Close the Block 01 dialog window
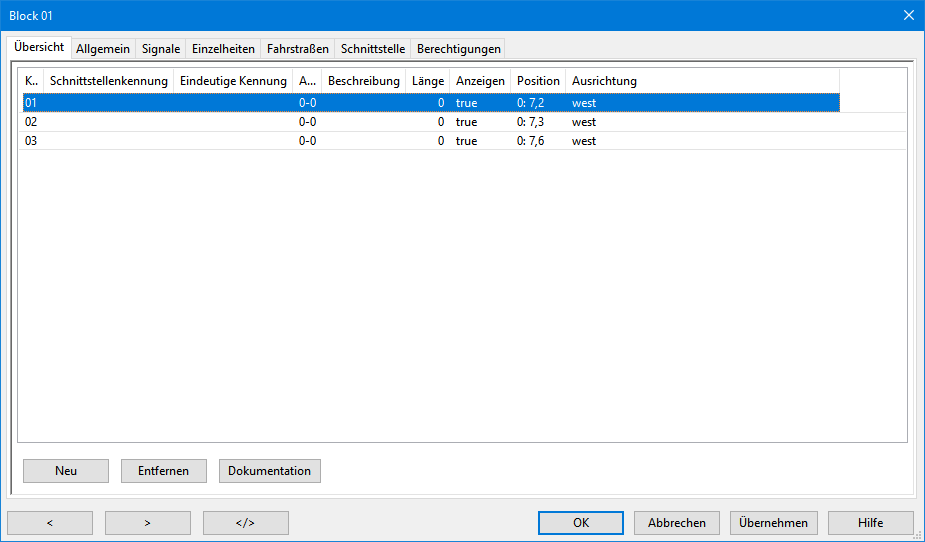This screenshot has height=542, width=925. point(908,15)
